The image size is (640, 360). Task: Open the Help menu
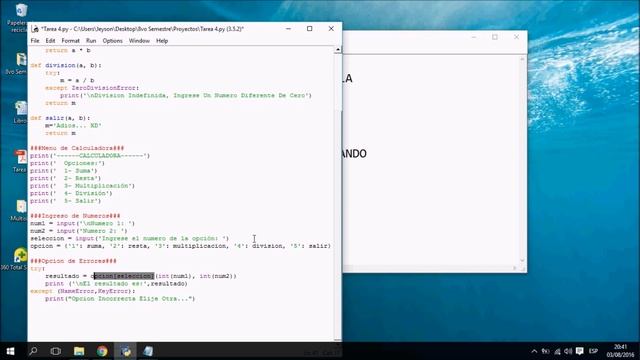point(162,41)
